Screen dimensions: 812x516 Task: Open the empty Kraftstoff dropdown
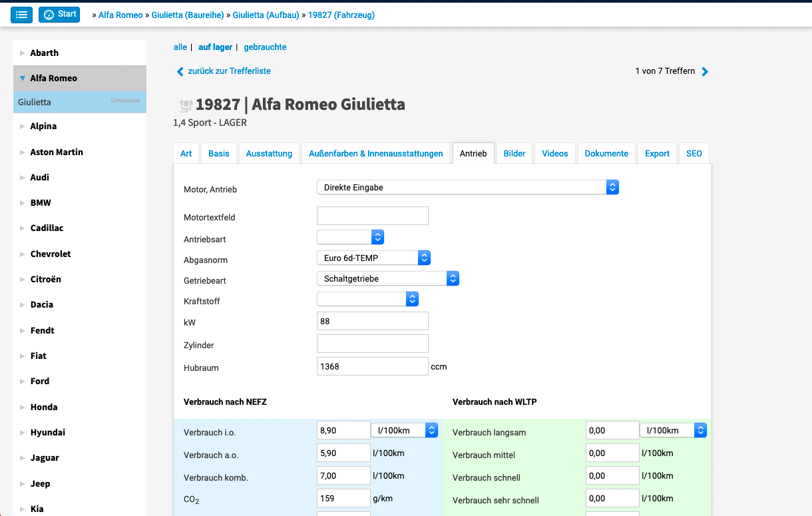pos(367,300)
